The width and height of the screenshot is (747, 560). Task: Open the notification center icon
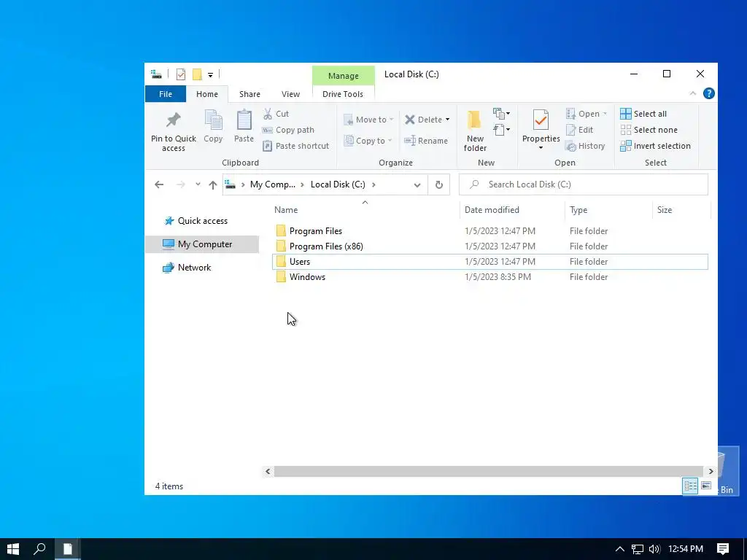point(723,549)
